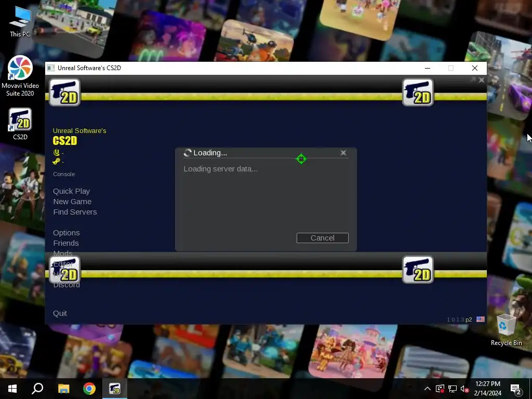This screenshot has height=399, width=532.
Task: Click the network tray icon
Action: [x=453, y=389]
